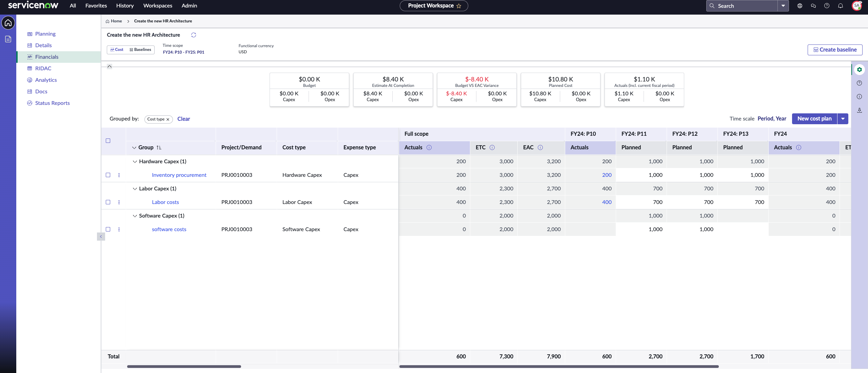Click the New cost plan button
The width and height of the screenshot is (868, 373).
point(814,119)
